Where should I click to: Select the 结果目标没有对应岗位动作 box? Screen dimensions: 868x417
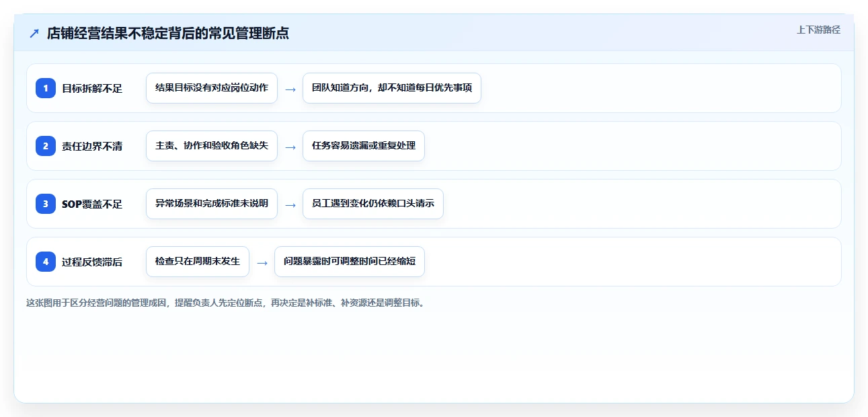tap(212, 88)
